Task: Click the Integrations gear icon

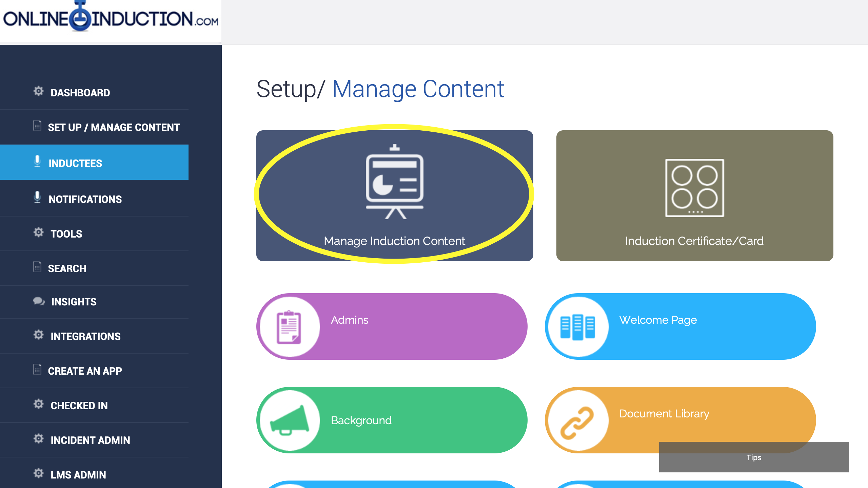Action: [x=39, y=335]
